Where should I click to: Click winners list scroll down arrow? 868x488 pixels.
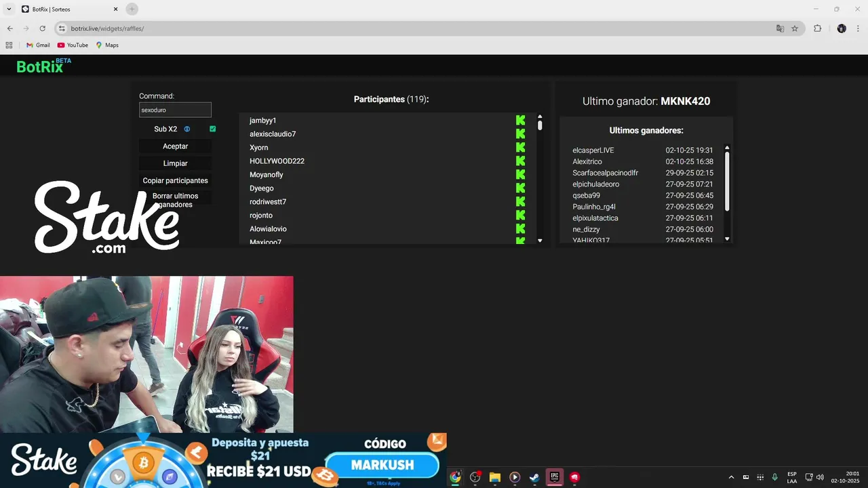727,239
